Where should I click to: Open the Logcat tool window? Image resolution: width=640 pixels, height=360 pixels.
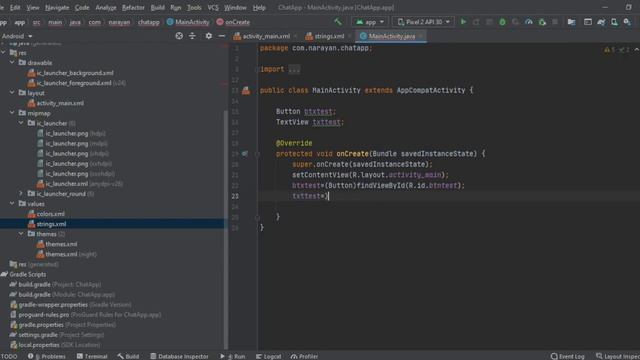coord(269,356)
